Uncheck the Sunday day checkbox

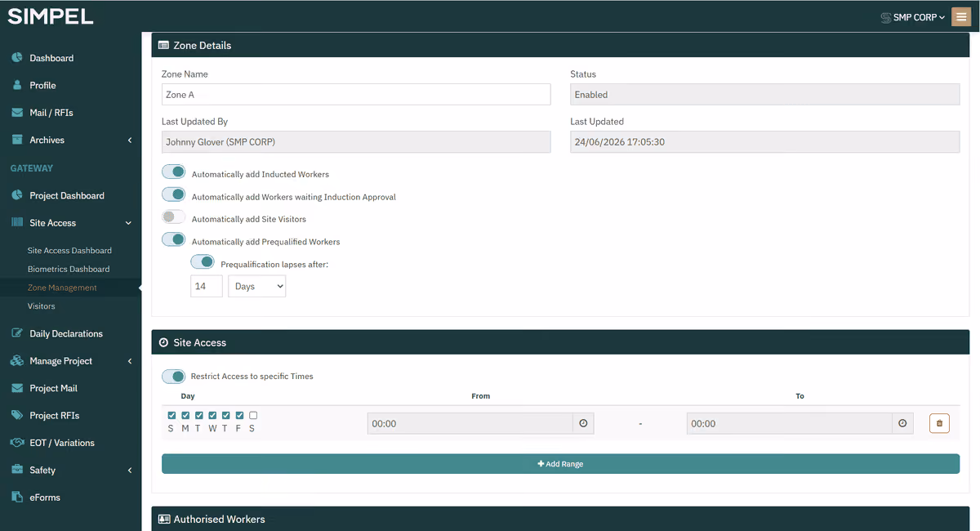point(171,416)
